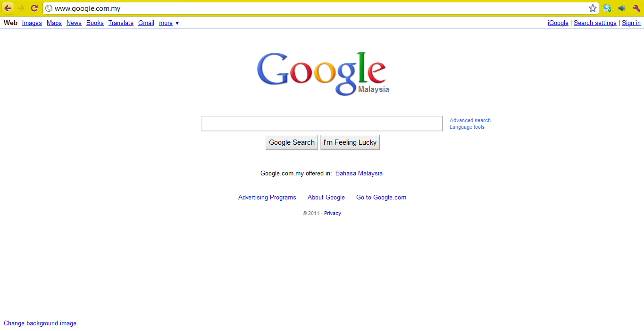Screen dimensions: 644x331
Task: Reload the page with the refresh icon
Action: [x=34, y=8]
